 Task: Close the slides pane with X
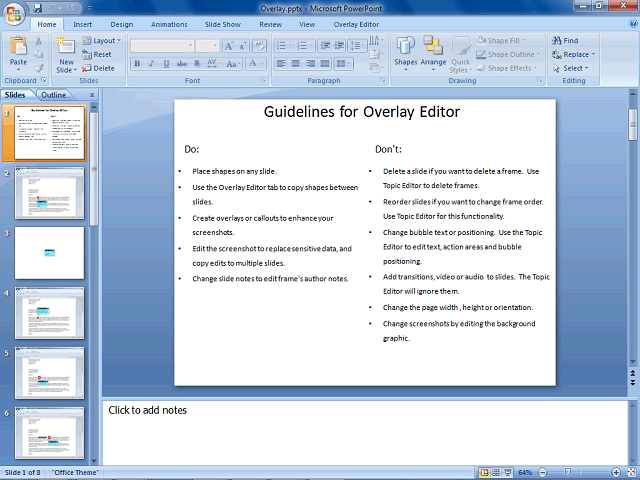tap(92, 95)
